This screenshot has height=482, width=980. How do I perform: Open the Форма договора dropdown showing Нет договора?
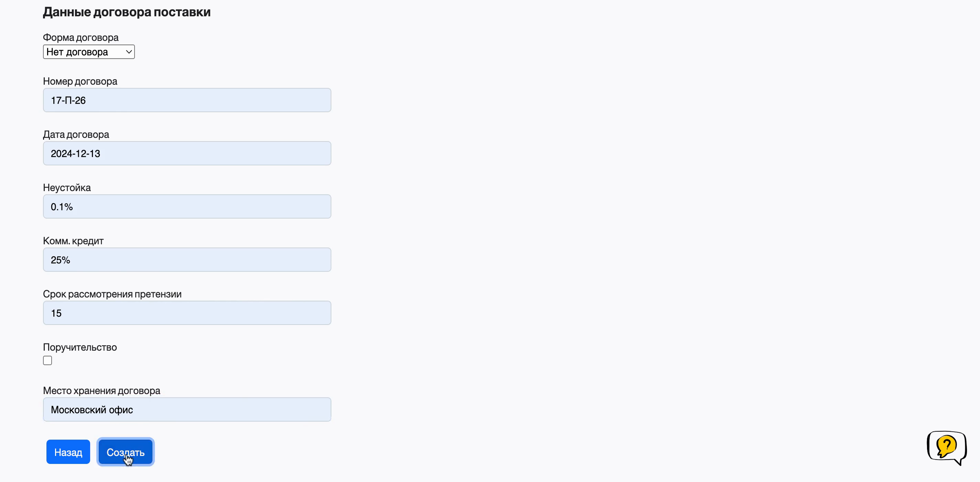(89, 52)
